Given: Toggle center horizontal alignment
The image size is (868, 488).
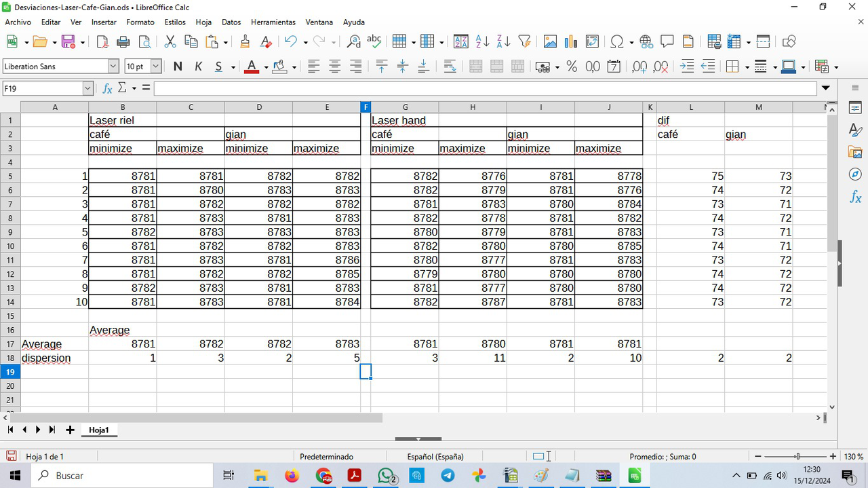Looking at the screenshot, I should point(334,67).
